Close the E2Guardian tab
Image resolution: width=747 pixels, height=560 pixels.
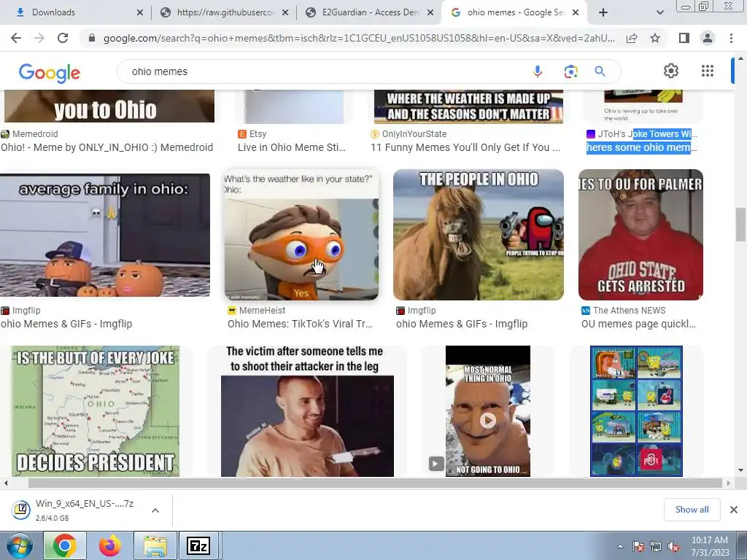tap(430, 12)
